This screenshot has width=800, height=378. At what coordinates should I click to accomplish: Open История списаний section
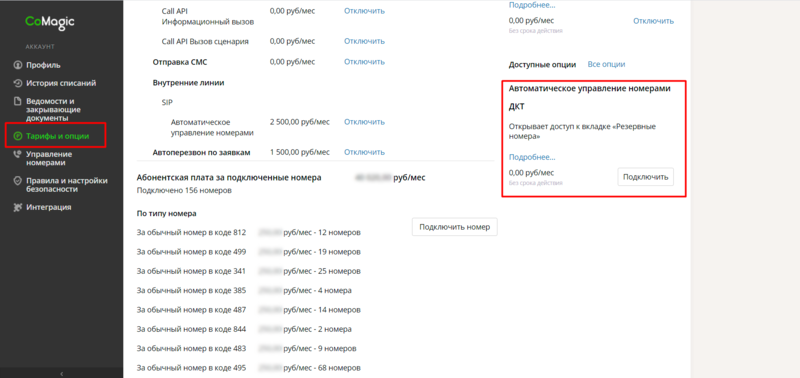click(x=61, y=83)
